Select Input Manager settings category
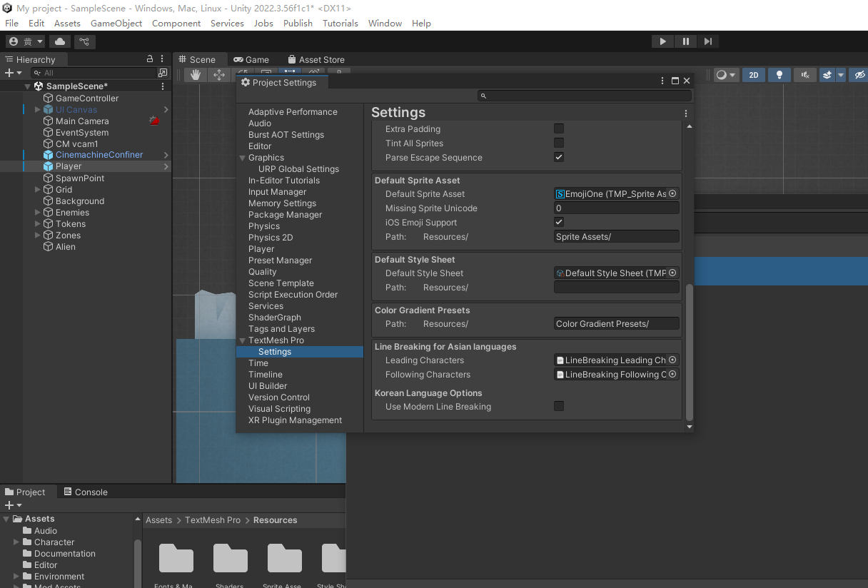Viewport: 868px width, 588px height. (x=277, y=192)
